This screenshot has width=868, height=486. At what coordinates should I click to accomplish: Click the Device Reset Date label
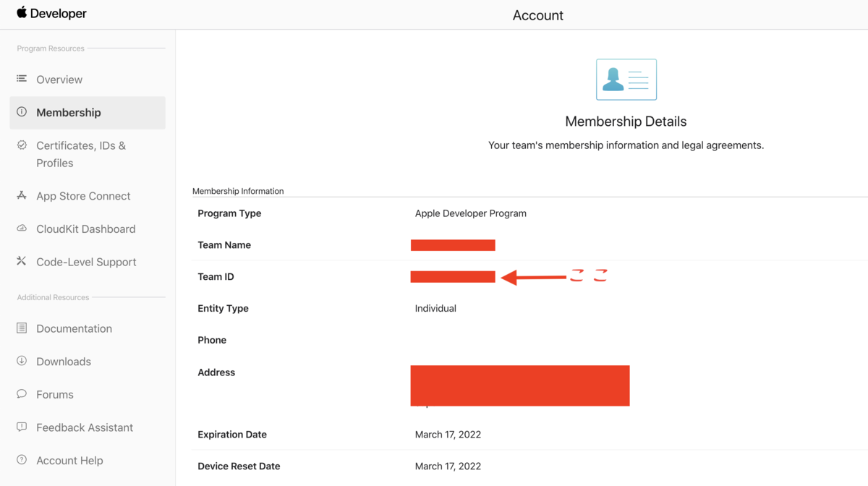pyautogui.click(x=239, y=466)
